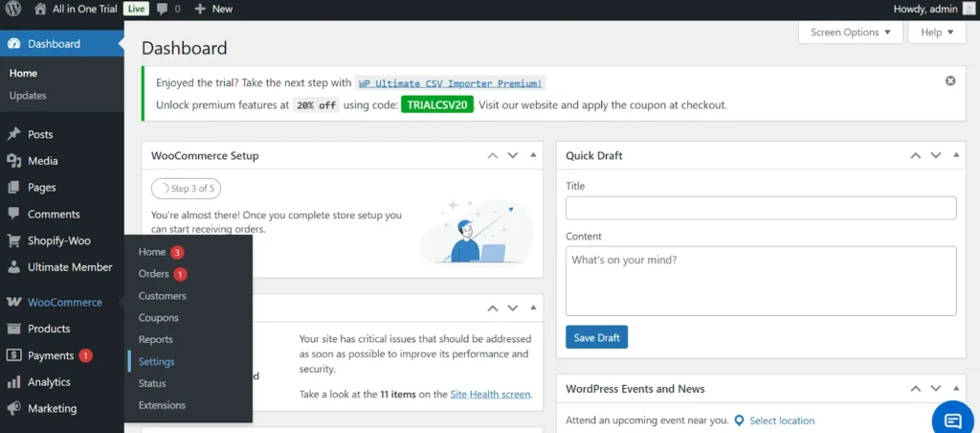Expand the Screen Options dropdown
This screenshot has height=433, width=980.
[850, 33]
